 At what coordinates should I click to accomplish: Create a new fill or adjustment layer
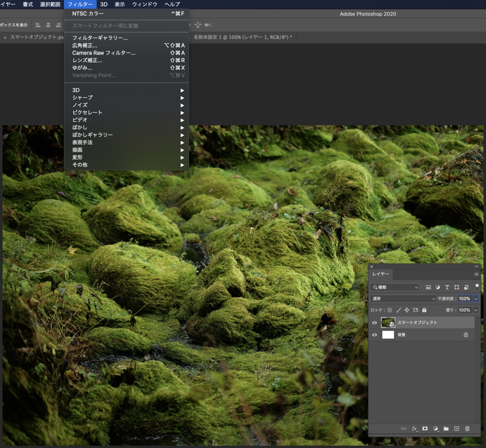pyautogui.click(x=435, y=429)
